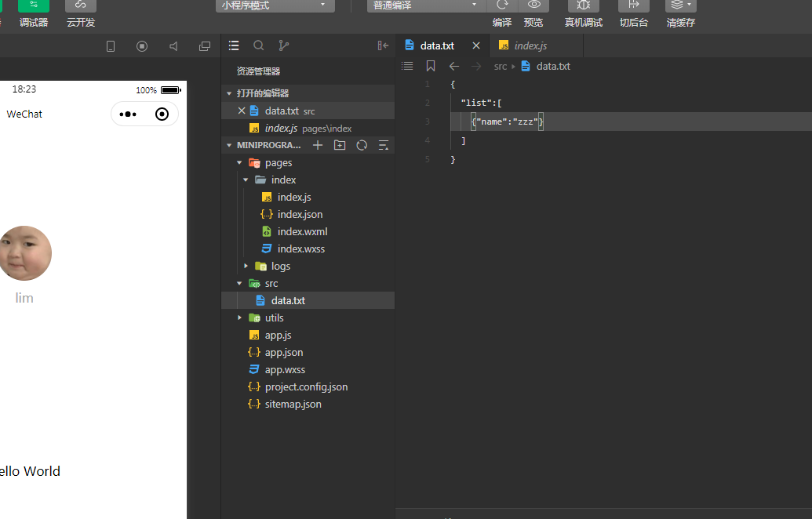Start 真机调试 remote device debugging

(584, 5)
